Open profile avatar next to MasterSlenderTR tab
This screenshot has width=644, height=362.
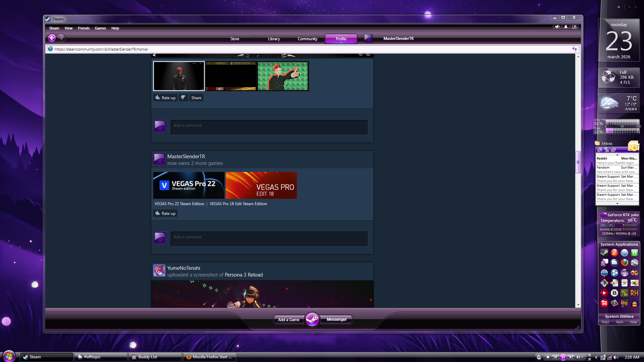(368, 39)
